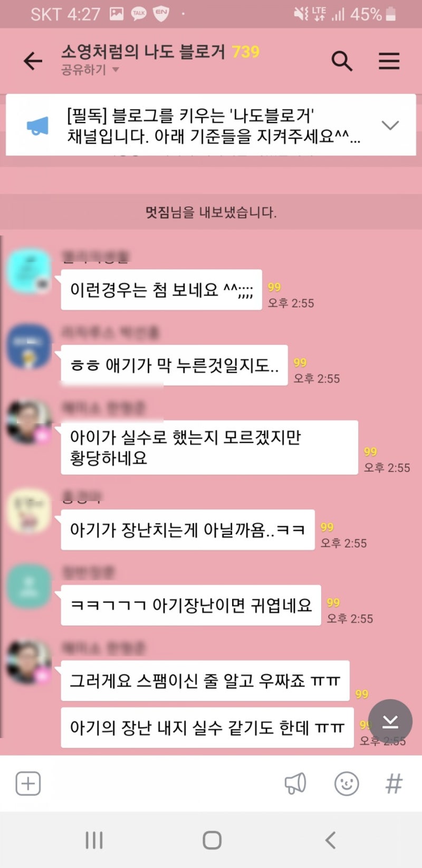Viewport: 422px width, 868px height.
Task: Open chat search with magnifier icon
Action: pyautogui.click(x=342, y=61)
